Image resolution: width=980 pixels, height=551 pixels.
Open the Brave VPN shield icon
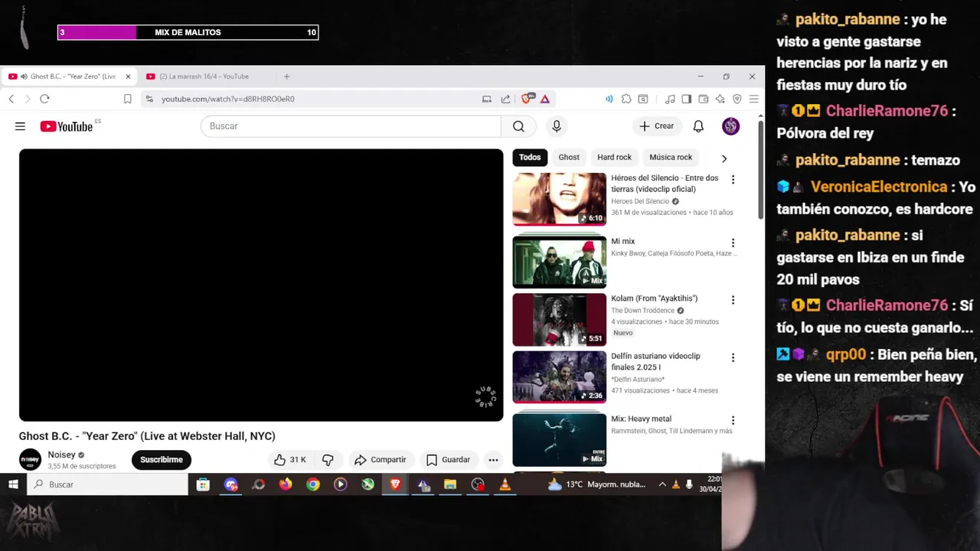[x=737, y=99]
